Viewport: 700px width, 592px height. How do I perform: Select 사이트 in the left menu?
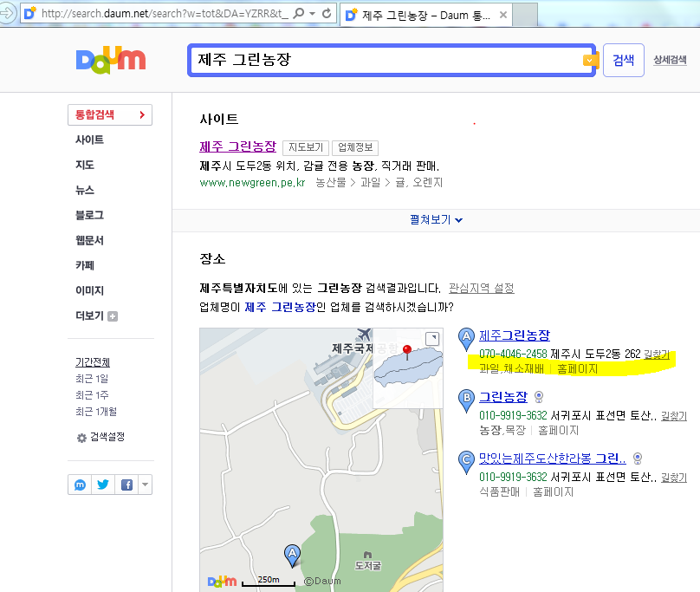[x=90, y=140]
